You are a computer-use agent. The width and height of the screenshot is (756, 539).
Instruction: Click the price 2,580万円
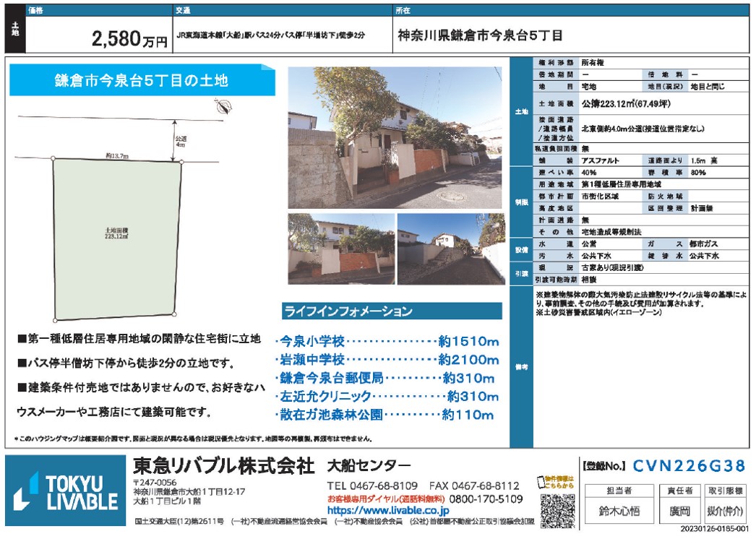pyautogui.click(x=130, y=40)
